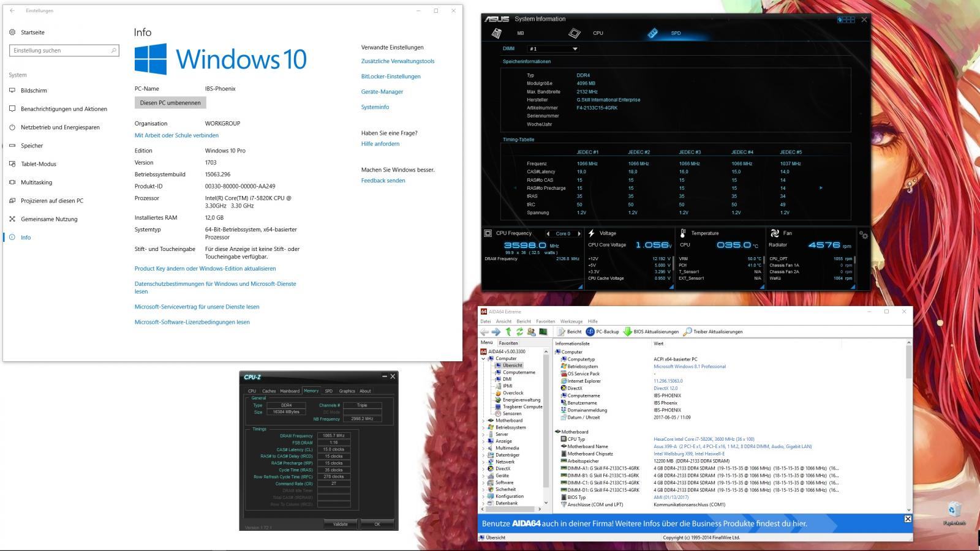Collapse the Computer tree node in AIDA64
Screen dimensions: 980x551
[x=483, y=359]
